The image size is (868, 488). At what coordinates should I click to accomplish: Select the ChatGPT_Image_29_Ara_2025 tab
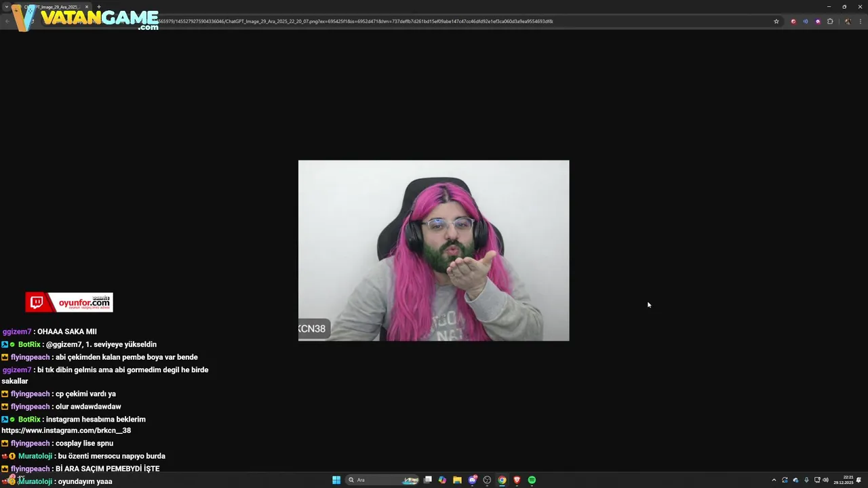52,7
